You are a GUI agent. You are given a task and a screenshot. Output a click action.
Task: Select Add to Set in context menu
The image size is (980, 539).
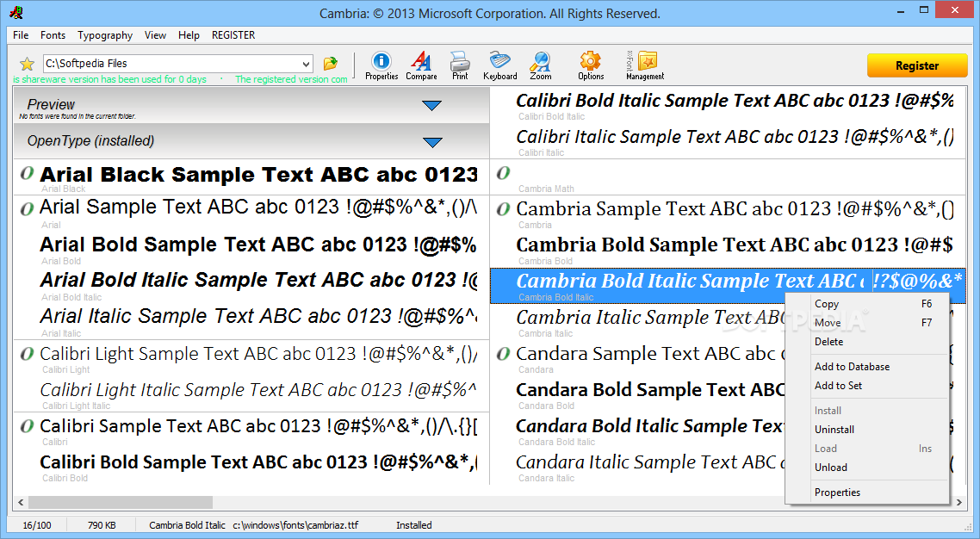tap(867, 386)
